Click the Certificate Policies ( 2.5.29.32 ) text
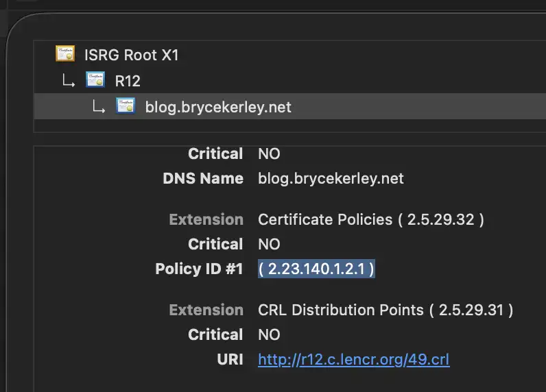This screenshot has height=392, width=546. tap(370, 219)
